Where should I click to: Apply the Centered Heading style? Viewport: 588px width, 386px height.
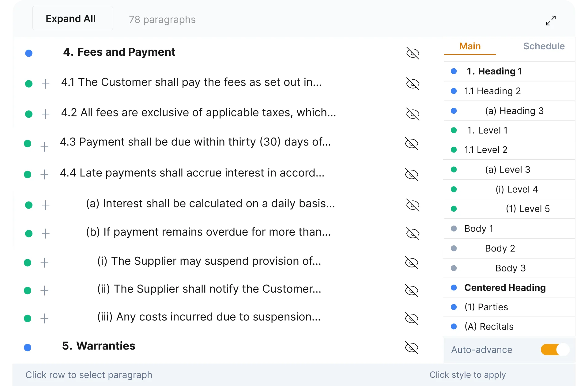click(505, 288)
